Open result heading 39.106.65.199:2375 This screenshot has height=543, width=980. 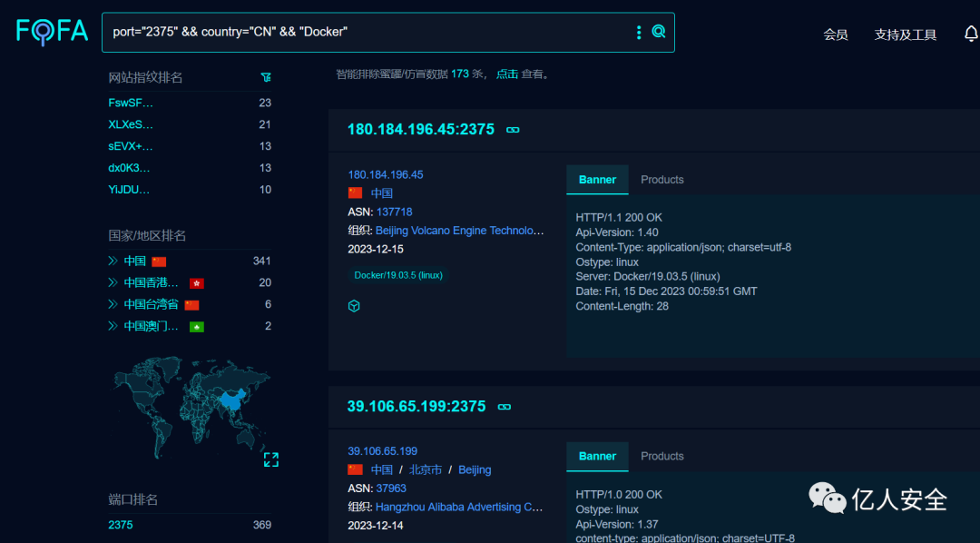(416, 406)
